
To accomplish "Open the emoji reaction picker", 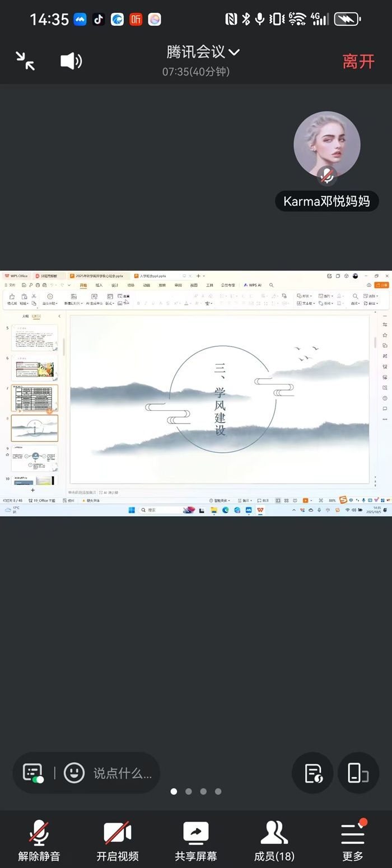I will coord(74,773).
